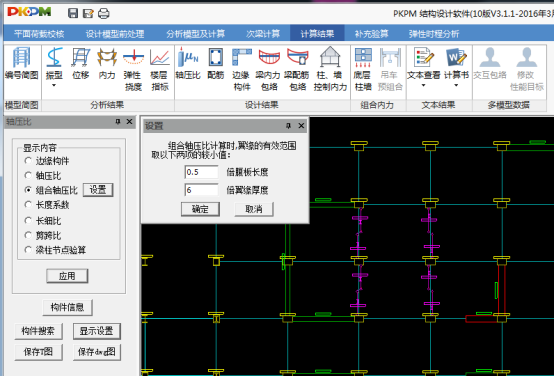Select the 轴压比 radio option
Screen dimensions: 554x376
28,176
